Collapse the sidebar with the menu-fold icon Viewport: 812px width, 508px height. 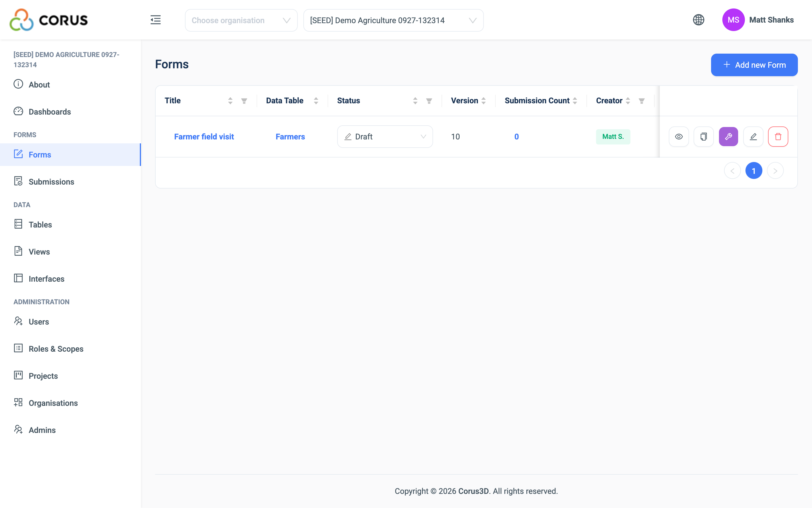tap(155, 20)
